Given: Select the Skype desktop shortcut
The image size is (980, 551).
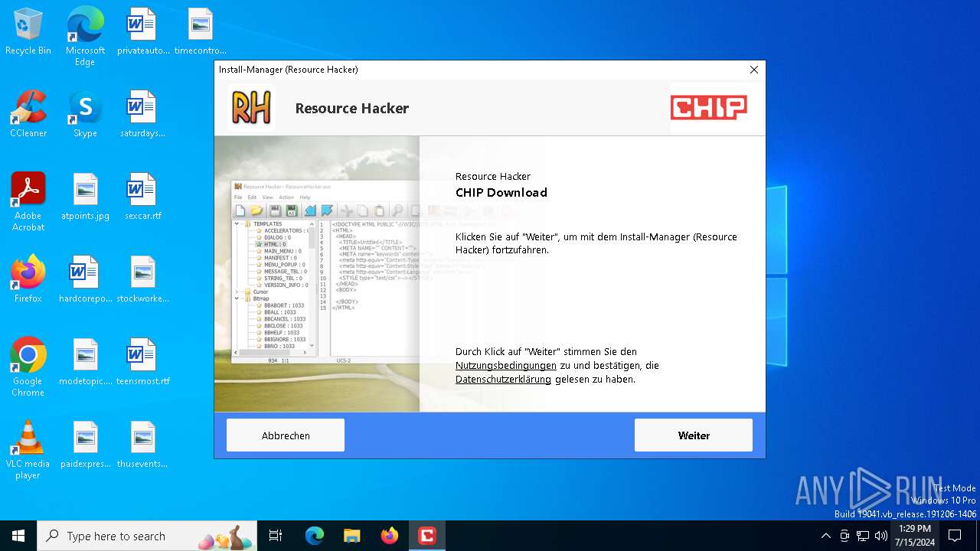Looking at the screenshot, I should click(85, 114).
